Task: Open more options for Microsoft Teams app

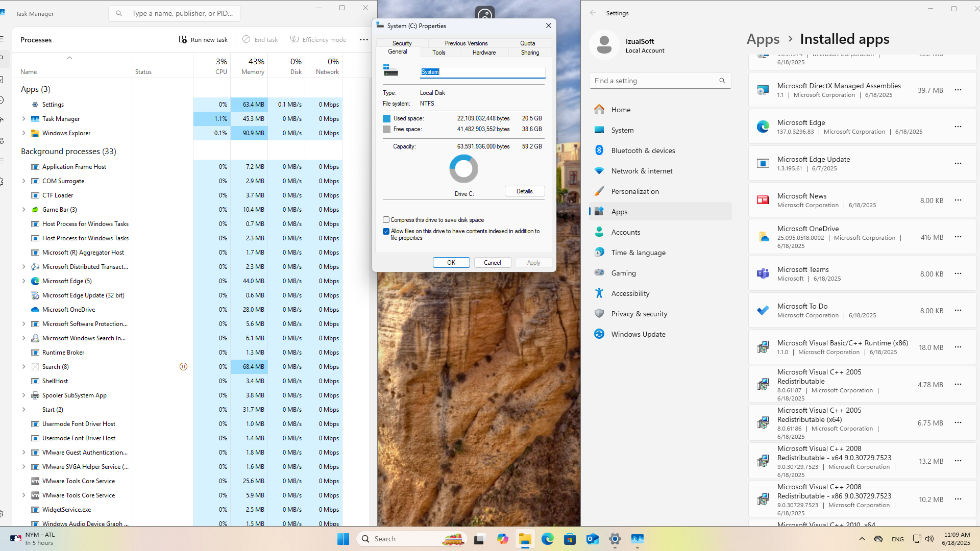Action: click(958, 273)
